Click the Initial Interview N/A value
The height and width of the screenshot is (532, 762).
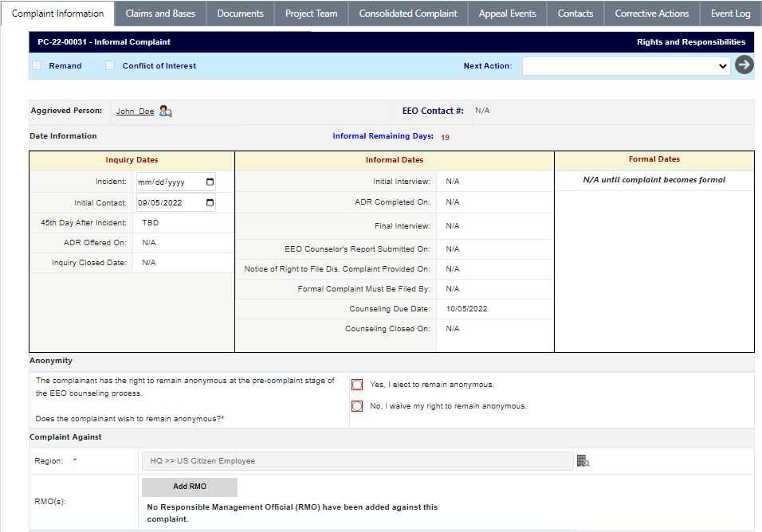click(x=453, y=182)
